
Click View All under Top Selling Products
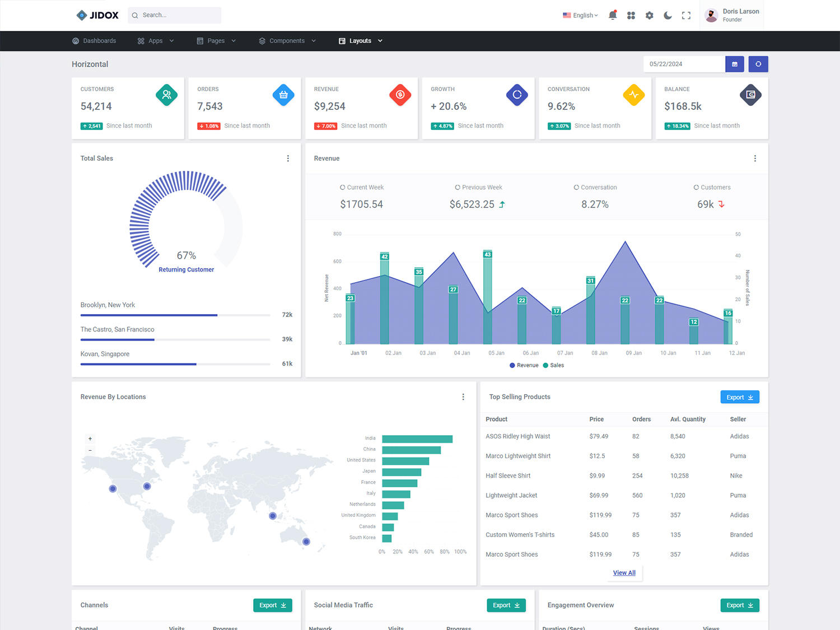pyautogui.click(x=624, y=572)
